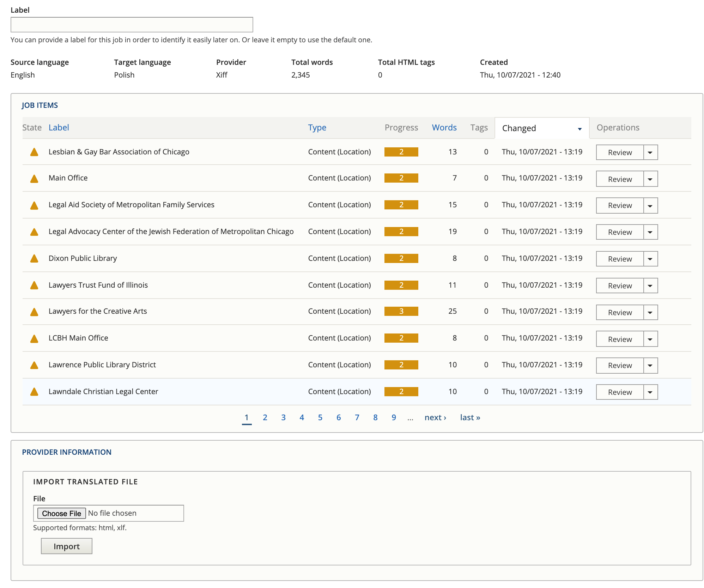Click progress bar for Lawyers for Creative Arts
Image resolution: width=704 pixels, height=588 pixels.
click(x=401, y=311)
